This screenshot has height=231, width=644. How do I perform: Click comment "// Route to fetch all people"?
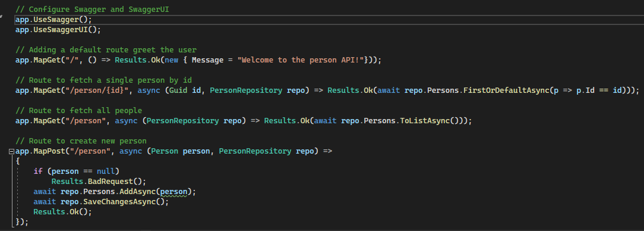tap(79, 111)
